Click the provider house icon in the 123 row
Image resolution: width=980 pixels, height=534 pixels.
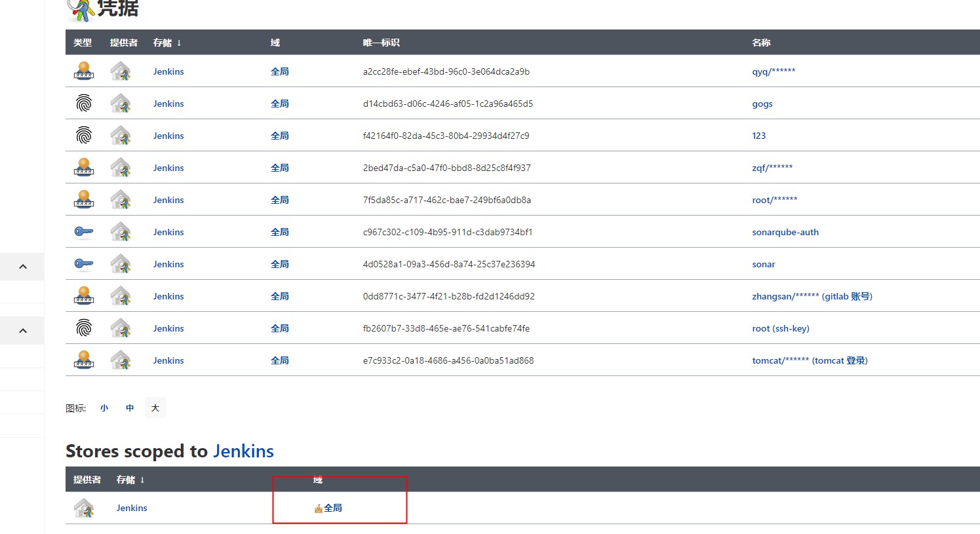pyautogui.click(x=121, y=135)
